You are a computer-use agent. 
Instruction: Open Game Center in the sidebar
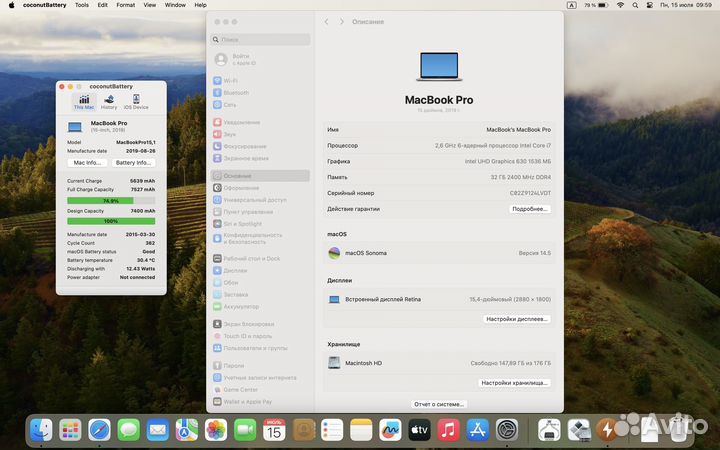pyautogui.click(x=260, y=389)
